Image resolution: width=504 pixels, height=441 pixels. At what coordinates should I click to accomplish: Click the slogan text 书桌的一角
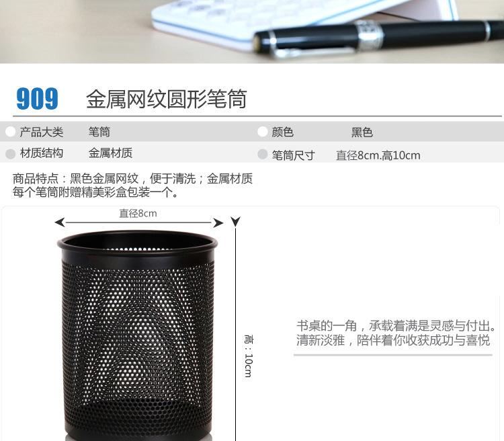[x=327, y=325]
